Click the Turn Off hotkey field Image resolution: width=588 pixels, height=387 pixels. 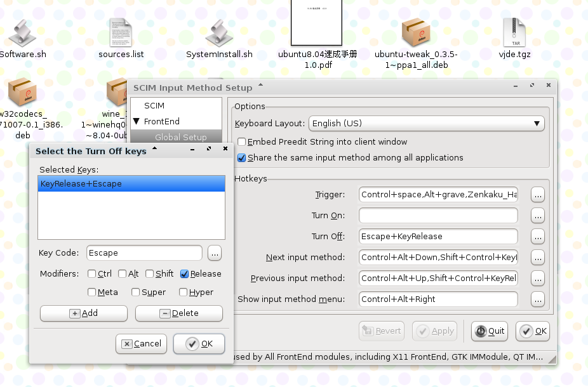[x=438, y=237]
